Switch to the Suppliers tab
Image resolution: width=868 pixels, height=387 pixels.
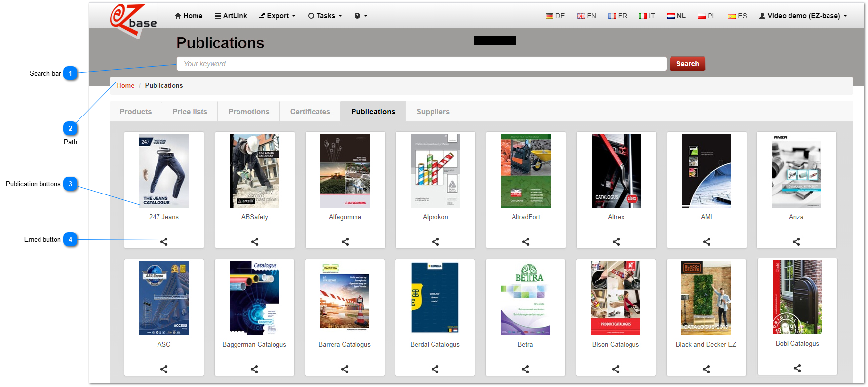tap(433, 112)
